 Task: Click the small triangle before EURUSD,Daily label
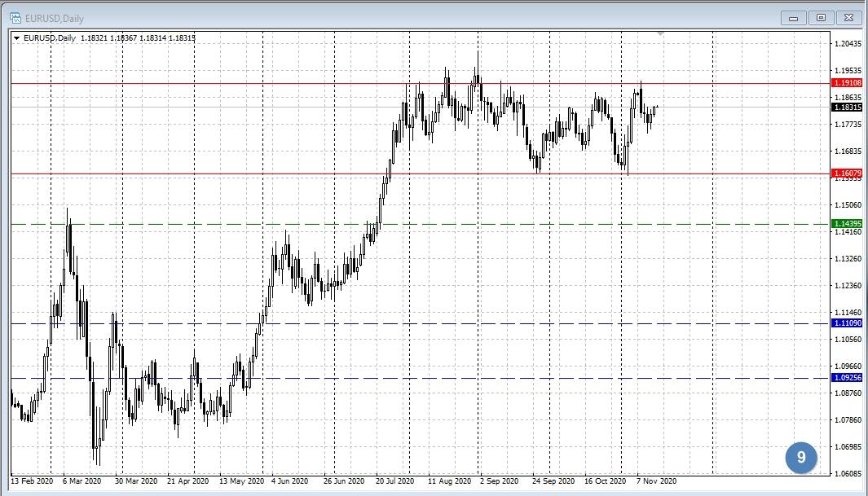coord(16,38)
